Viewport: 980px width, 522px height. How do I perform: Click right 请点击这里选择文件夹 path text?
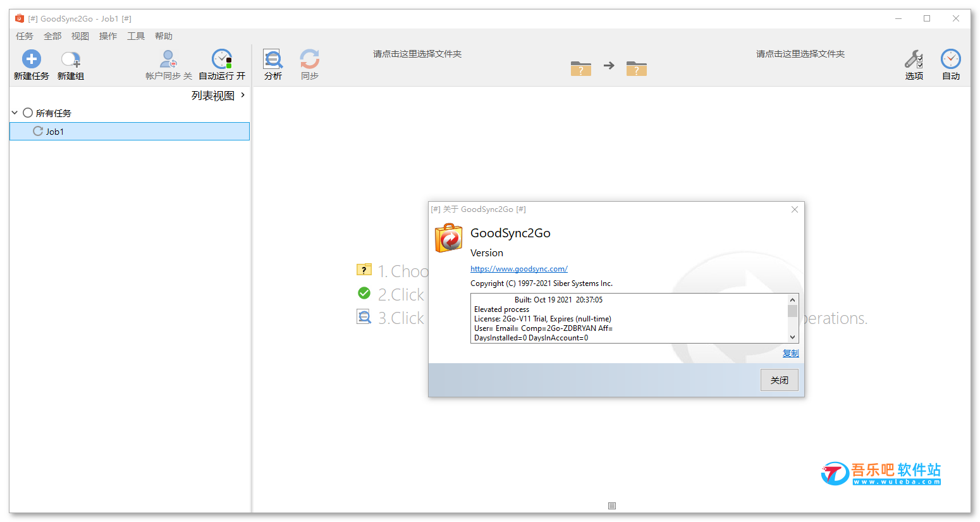(x=800, y=54)
